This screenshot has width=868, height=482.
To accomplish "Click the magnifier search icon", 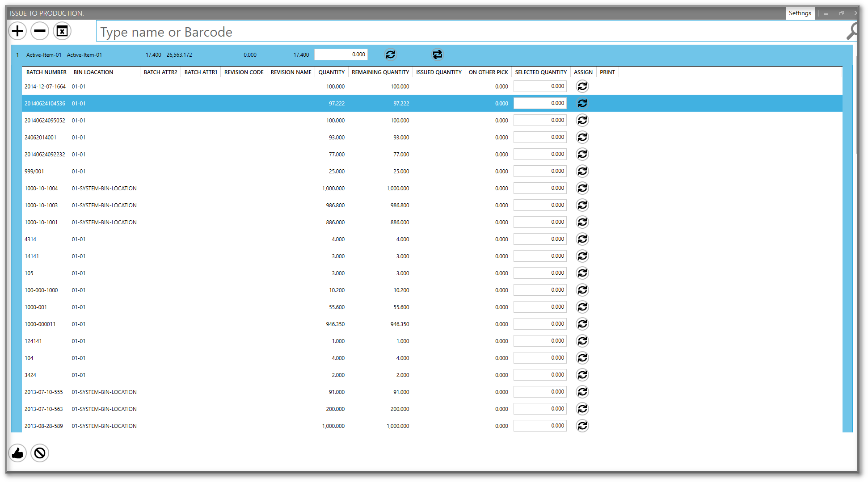I will (852, 31).
